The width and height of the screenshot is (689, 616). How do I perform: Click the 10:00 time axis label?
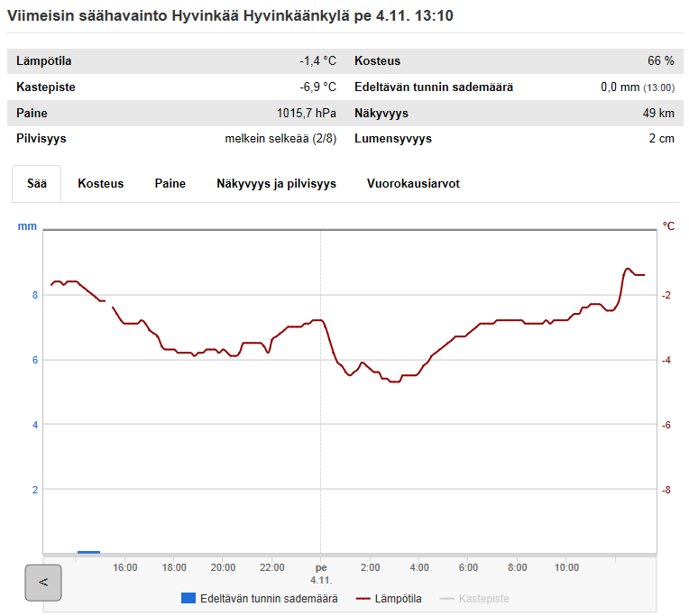tap(566, 567)
